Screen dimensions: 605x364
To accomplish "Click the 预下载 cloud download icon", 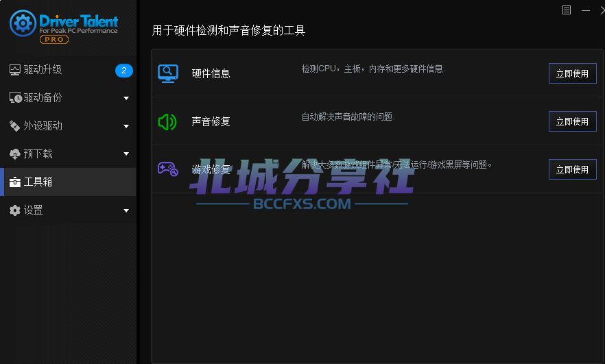I will tap(15, 154).
